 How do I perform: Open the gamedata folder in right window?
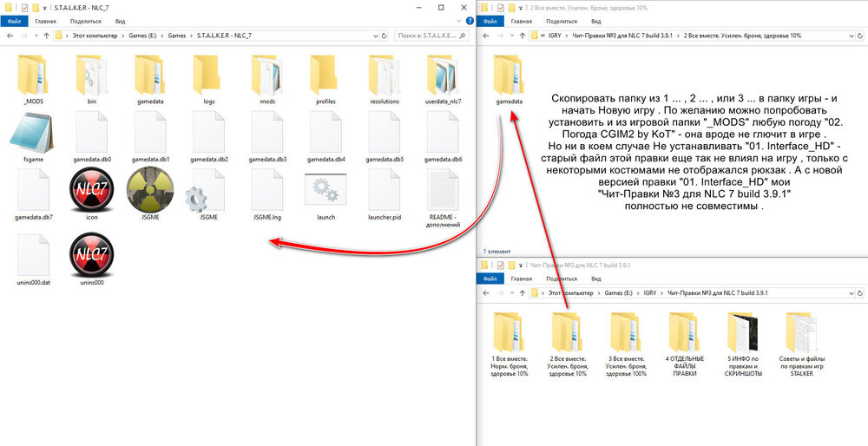click(x=509, y=76)
